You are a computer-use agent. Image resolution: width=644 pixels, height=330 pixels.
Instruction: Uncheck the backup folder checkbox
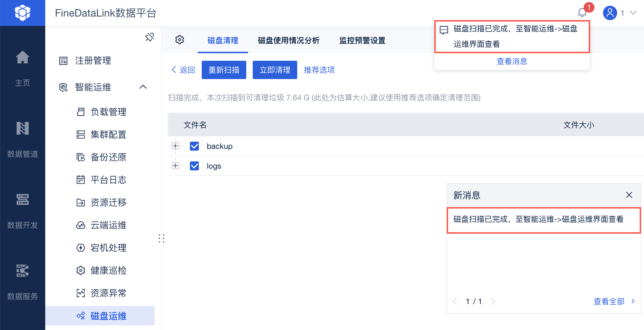pyautogui.click(x=195, y=146)
